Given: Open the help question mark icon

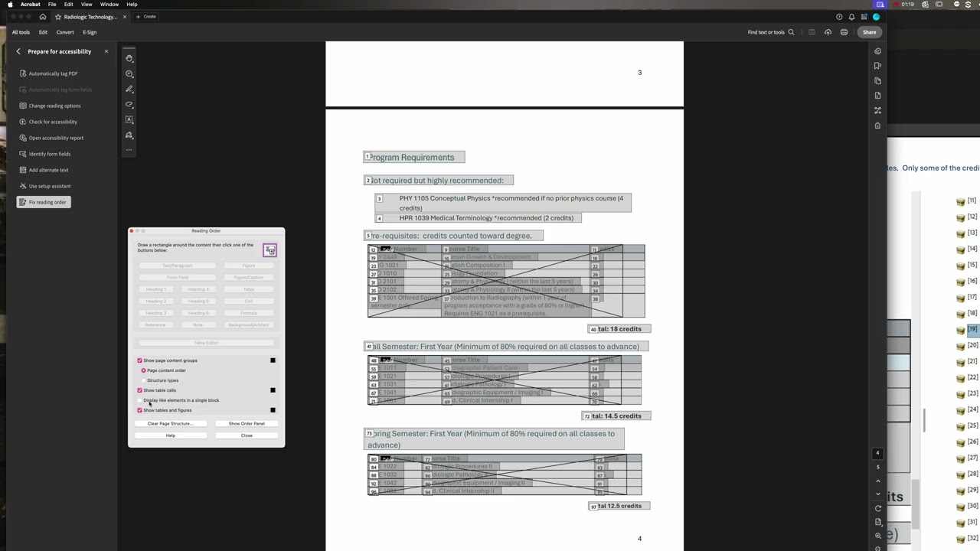Looking at the screenshot, I should tap(839, 17).
